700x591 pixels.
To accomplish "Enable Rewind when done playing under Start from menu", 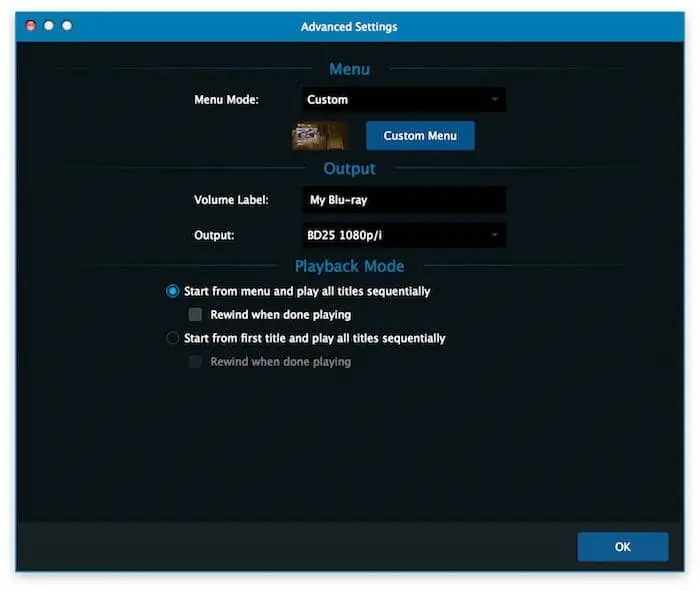I will [x=196, y=315].
